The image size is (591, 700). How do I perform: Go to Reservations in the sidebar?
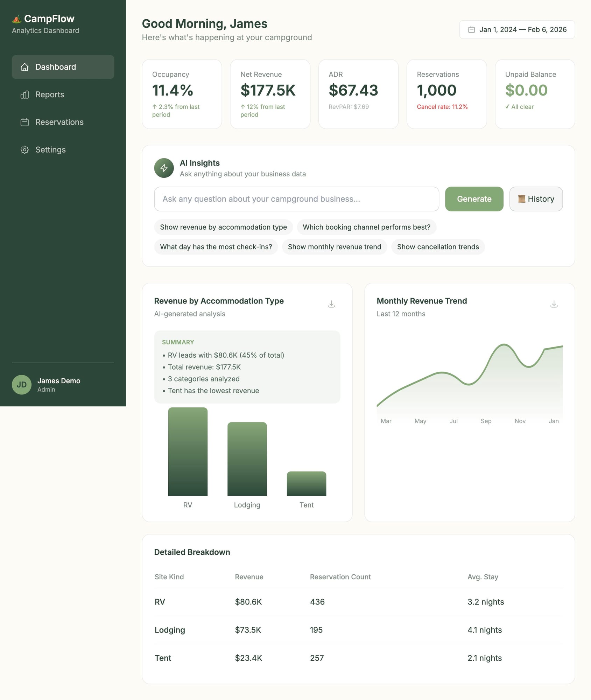[59, 122]
